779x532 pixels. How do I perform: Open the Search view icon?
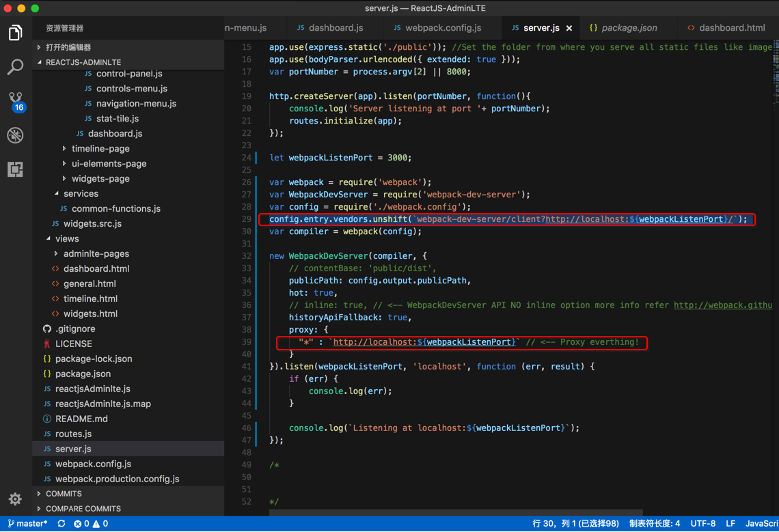coord(15,67)
